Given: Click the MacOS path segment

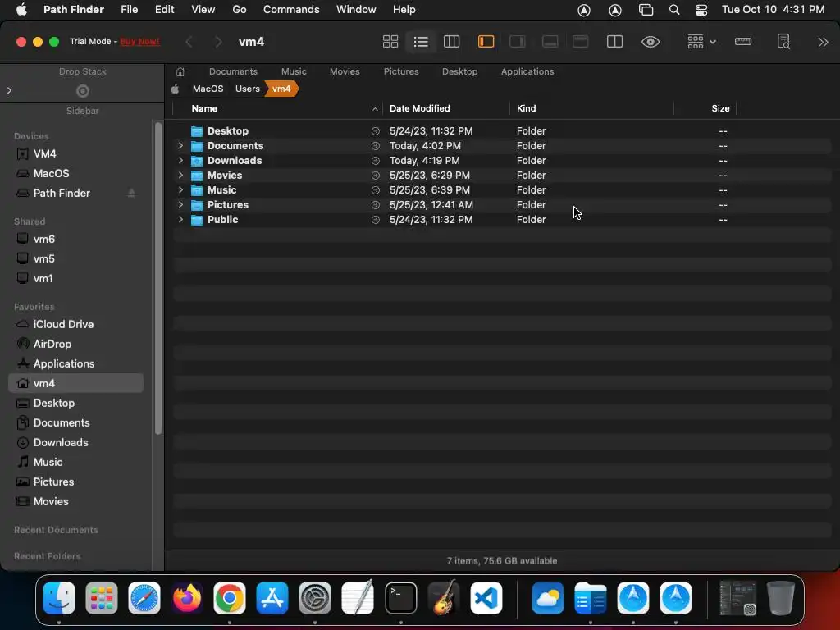Looking at the screenshot, I should click(x=208, y=89).
